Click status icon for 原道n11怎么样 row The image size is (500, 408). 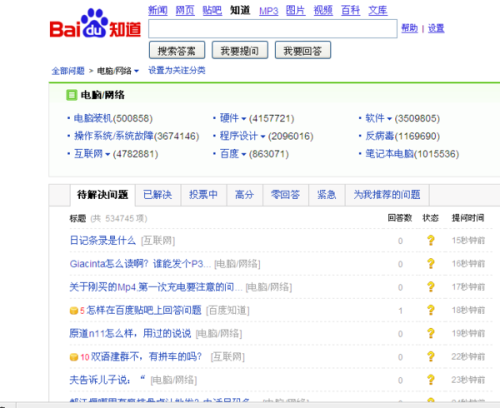click(431, 333)
